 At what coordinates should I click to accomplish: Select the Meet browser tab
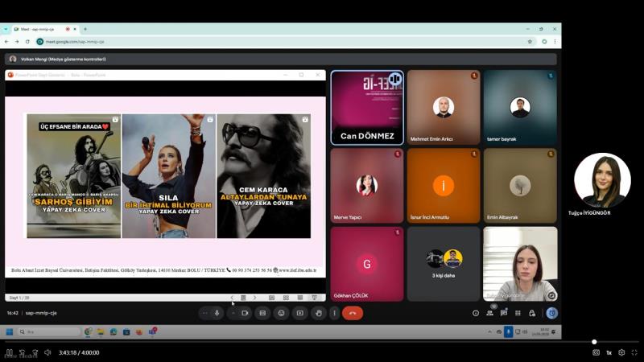coord(45,29)
